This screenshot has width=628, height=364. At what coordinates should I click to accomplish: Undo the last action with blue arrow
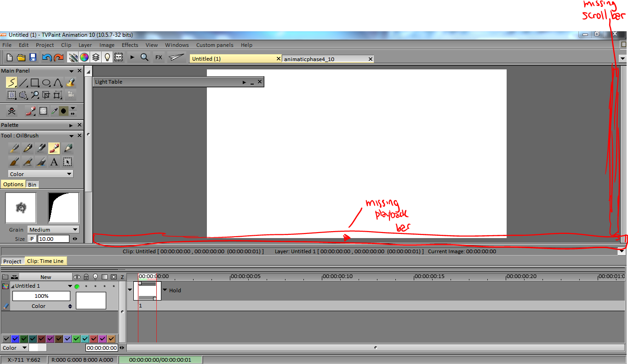[46, 57]
